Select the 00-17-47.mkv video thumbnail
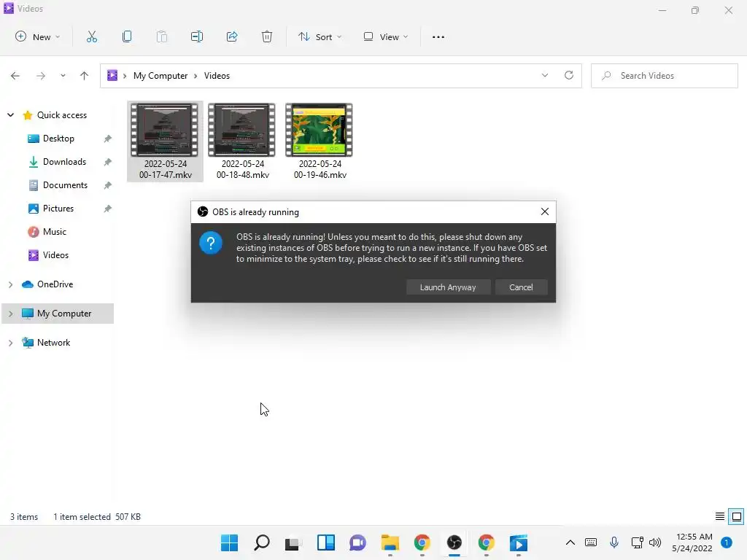This screenshot has width=747, height=560. pyautogui.click(x=165, y=141)
